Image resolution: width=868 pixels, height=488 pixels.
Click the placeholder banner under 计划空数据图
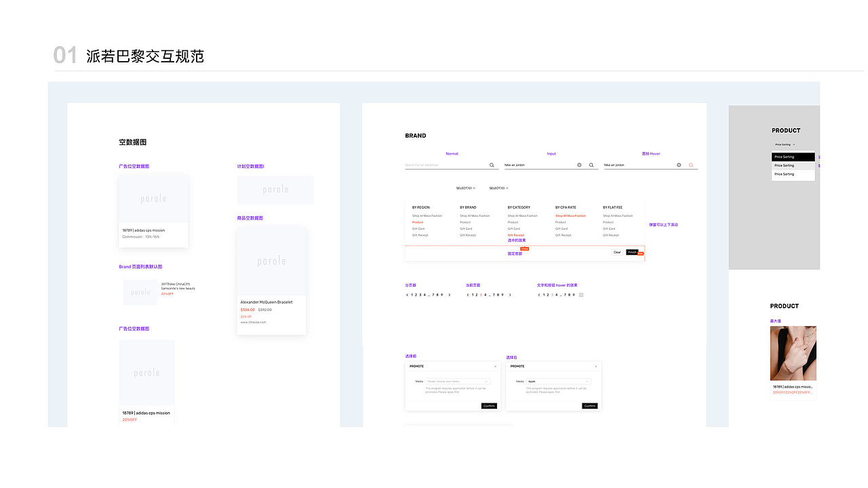coord(275,190)
